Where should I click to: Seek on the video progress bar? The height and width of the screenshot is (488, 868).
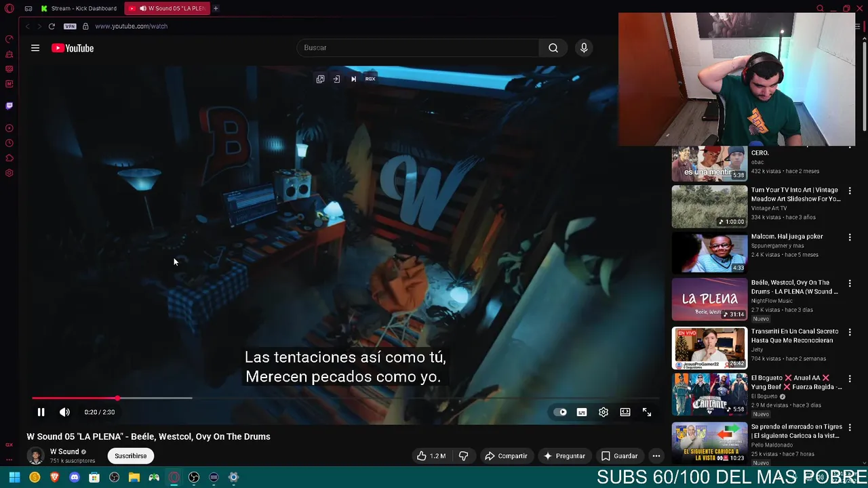coord(344,398)
